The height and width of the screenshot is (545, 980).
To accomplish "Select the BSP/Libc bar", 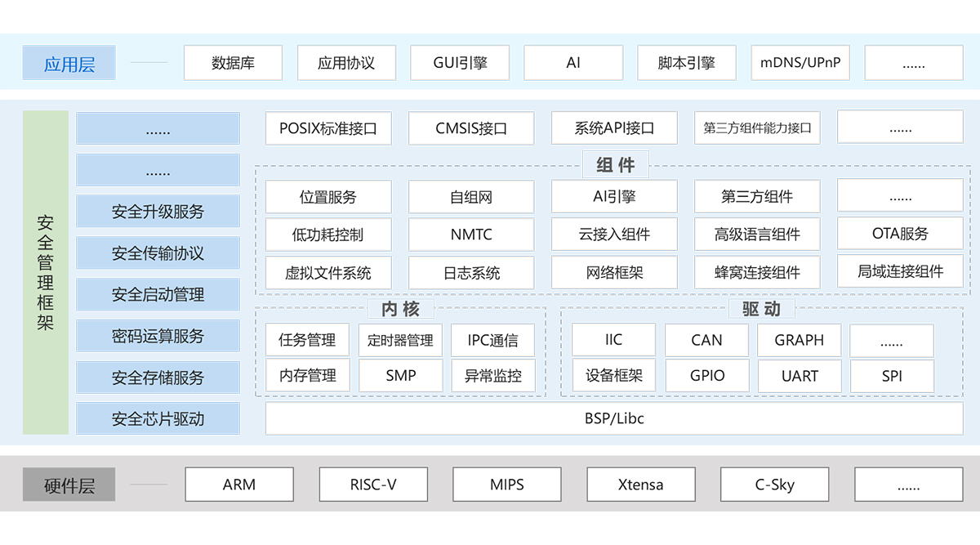I will [x=614, y=418].
